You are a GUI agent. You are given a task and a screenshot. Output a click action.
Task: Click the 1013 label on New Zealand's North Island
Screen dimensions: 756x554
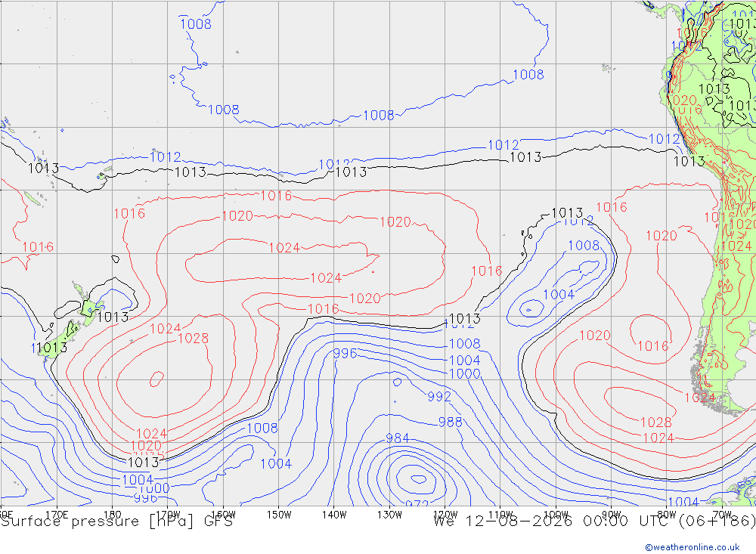click(x=113, y=317)
